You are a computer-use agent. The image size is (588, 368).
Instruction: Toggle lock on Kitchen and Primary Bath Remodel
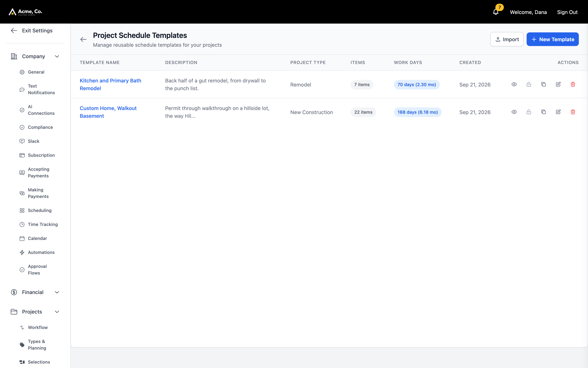click(x=529, y=84)
